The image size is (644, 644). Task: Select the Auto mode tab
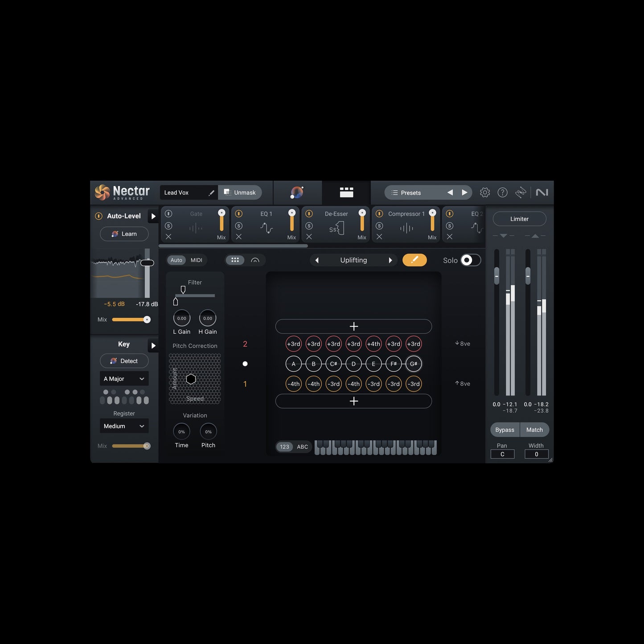[x=176, y=260]
